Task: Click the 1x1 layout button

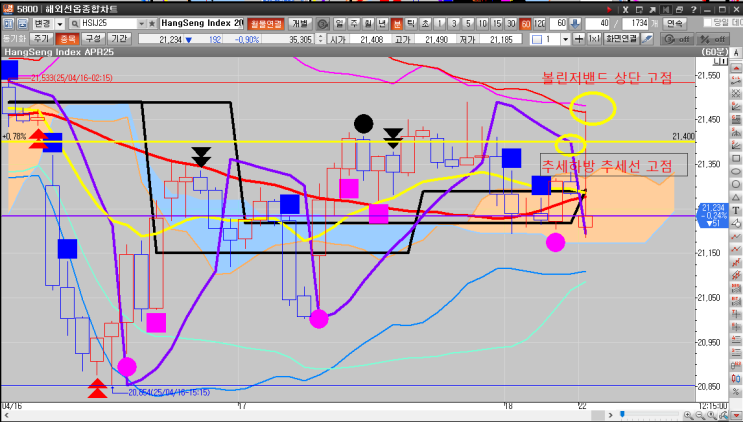Action: 594,39
